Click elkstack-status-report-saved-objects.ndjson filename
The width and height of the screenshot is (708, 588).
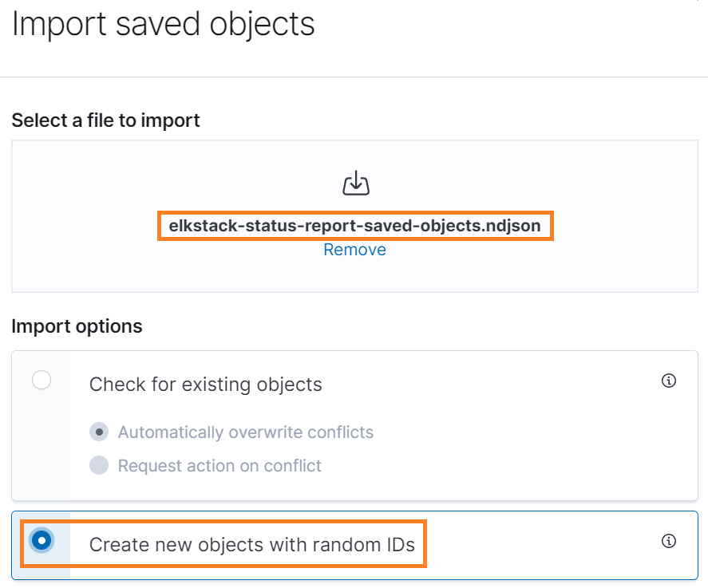354,225
